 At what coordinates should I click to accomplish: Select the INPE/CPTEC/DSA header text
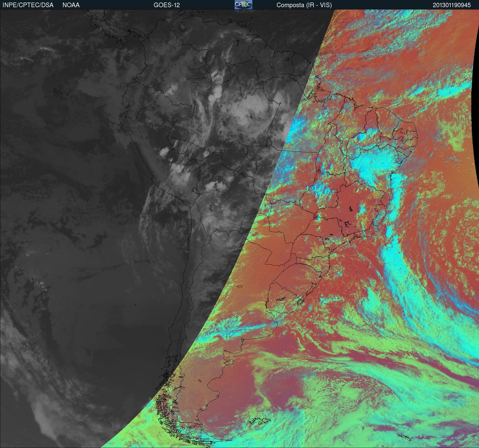[x=28, y=5]
